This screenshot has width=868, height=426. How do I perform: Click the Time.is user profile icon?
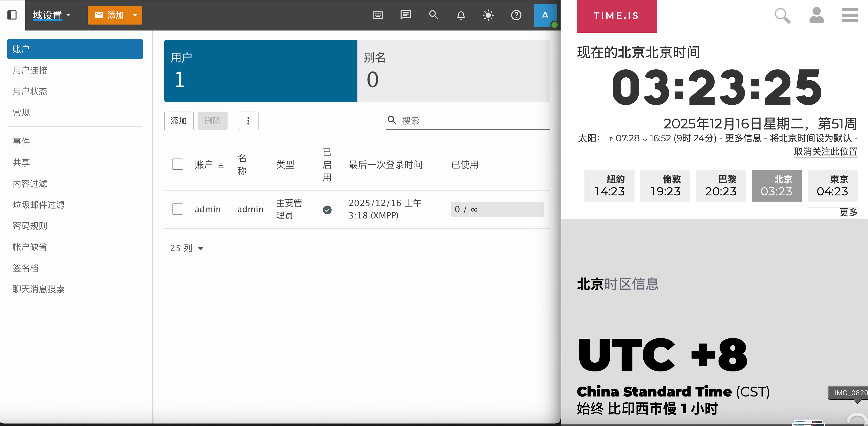816,16
